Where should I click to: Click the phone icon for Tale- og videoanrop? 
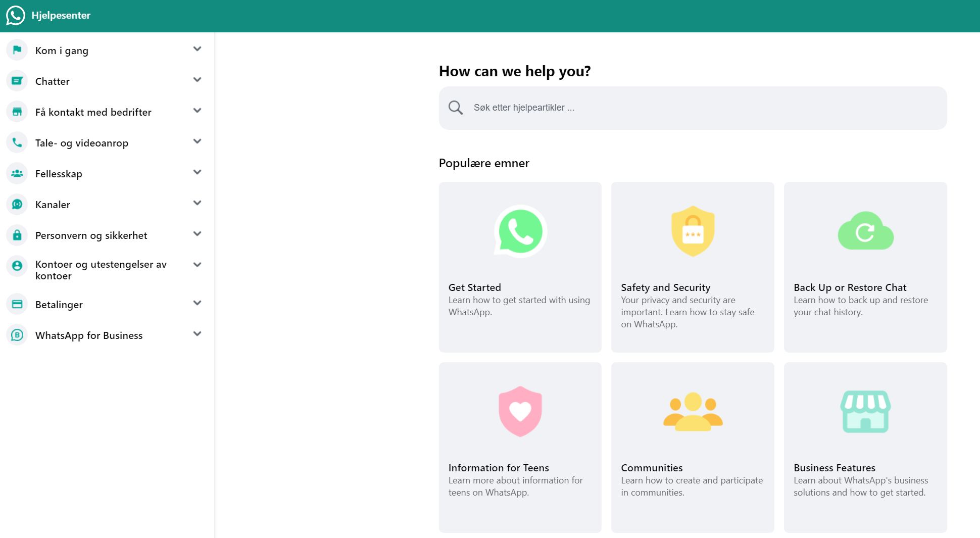(17, 142)
